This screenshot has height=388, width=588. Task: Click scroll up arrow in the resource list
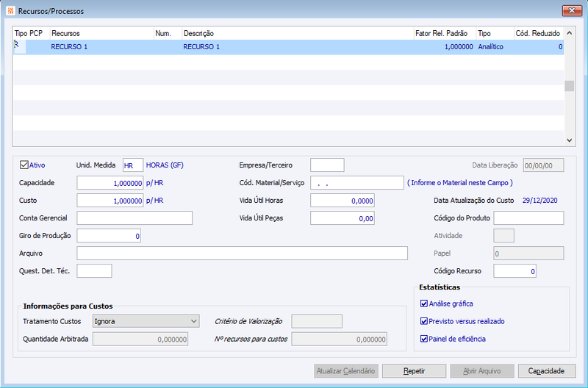pos(569,33)
